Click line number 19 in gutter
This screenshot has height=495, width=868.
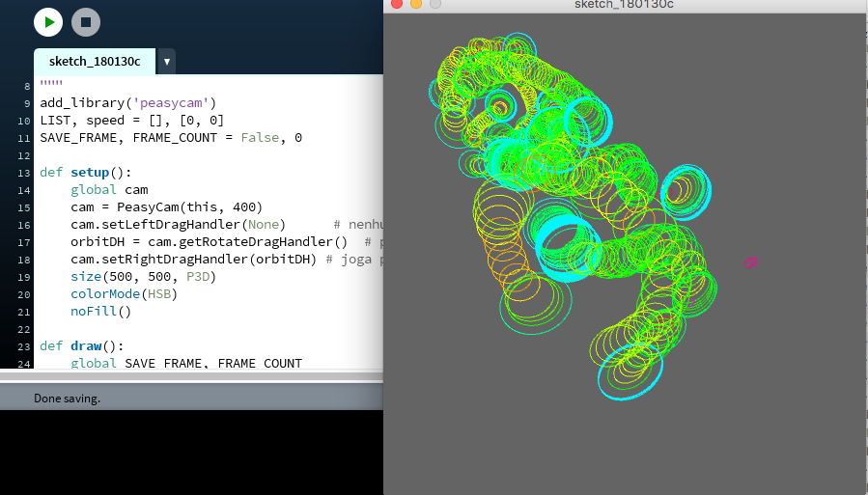[24, 277]
